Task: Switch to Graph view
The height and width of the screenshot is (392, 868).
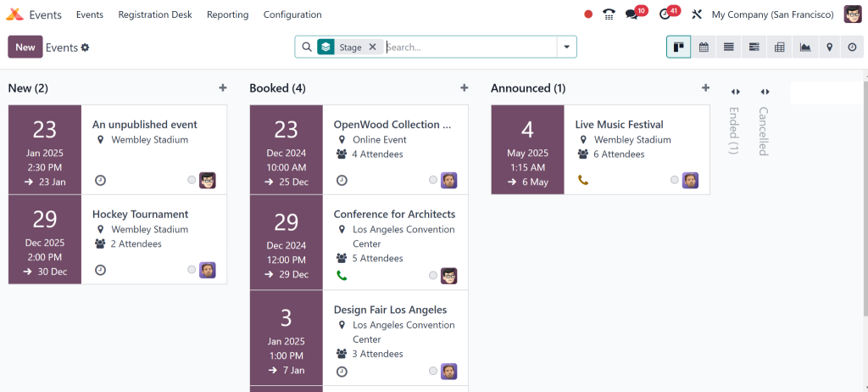Action: coord(805,48)
